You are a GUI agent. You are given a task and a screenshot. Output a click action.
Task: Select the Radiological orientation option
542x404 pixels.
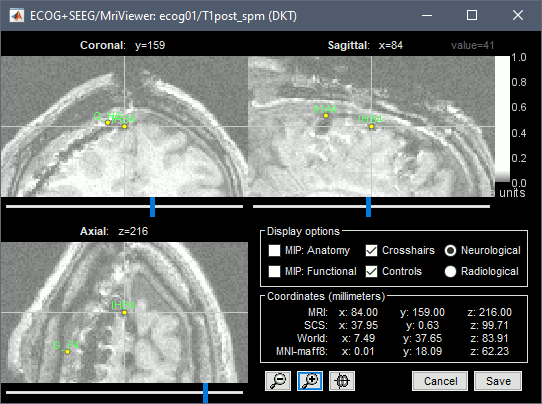[450, 271]
